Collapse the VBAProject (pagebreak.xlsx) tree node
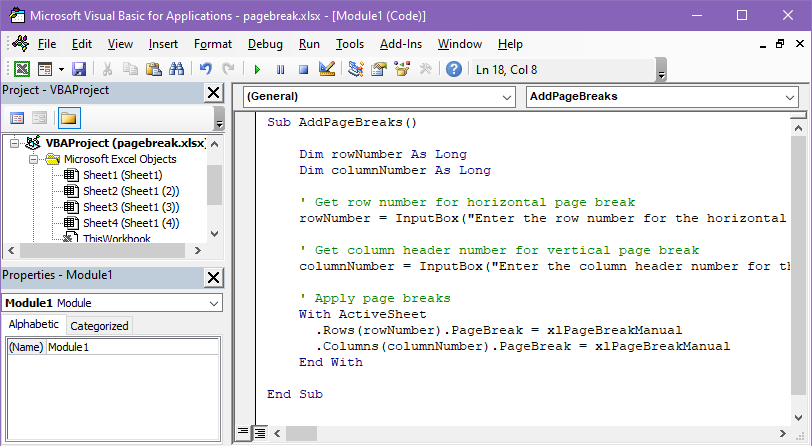The height and width of the screenshot is (446, 812). (x=14, y=143)
